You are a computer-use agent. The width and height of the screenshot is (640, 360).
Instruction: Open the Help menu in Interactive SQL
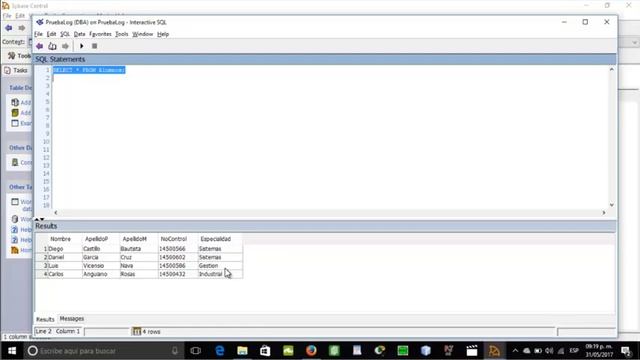[x=163, y=34]
